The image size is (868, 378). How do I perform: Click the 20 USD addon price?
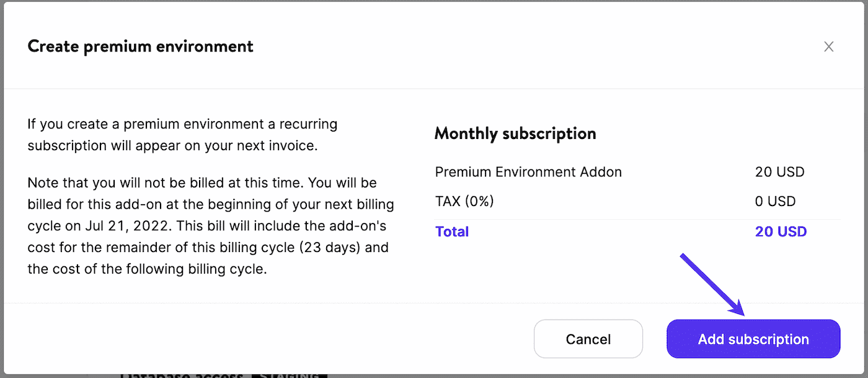tap(780, 172)
